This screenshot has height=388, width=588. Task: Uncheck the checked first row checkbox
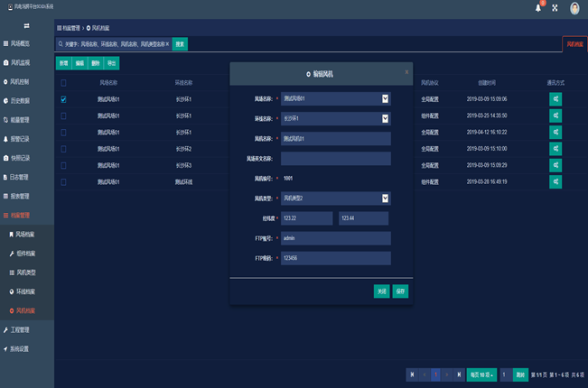coord(63,99)
